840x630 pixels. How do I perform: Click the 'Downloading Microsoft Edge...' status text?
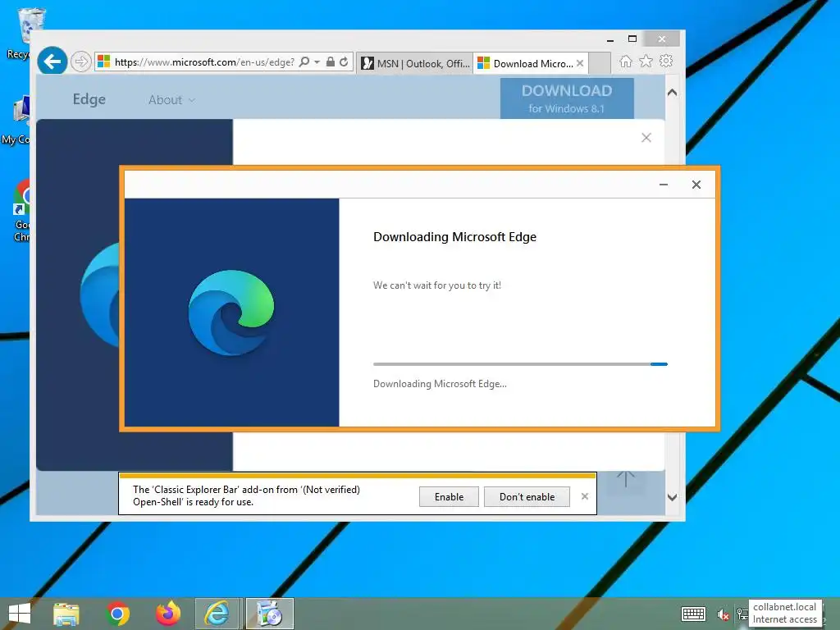tap(440, 384)
